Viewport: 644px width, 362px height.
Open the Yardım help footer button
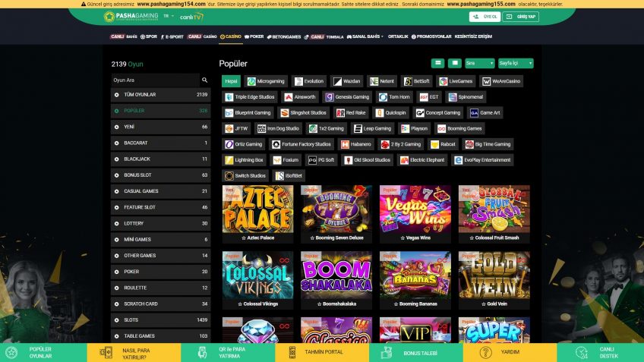[x=510, y=353]
